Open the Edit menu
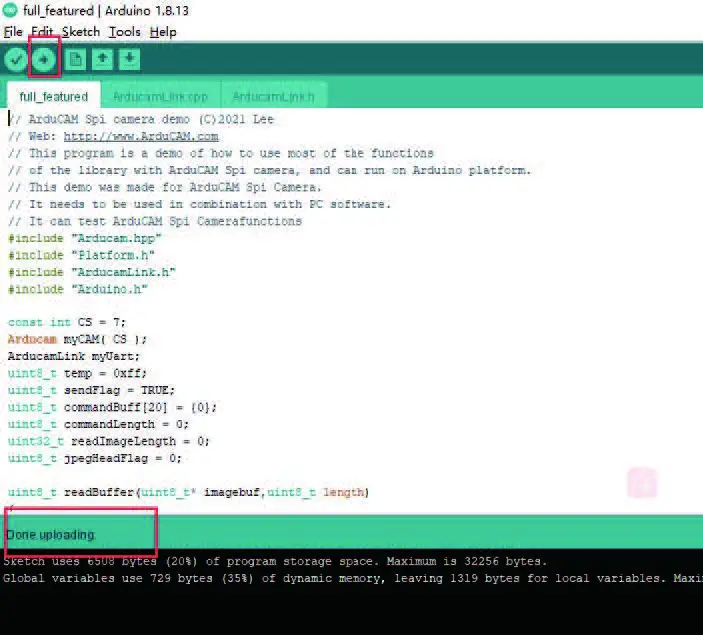This screenshot has width=703, height=635. (42, 32)
